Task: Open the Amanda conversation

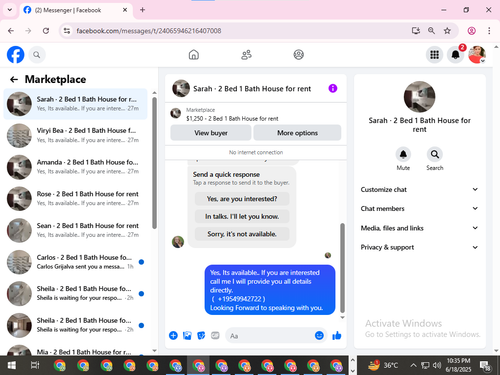Action: click(x=75, y=167)
